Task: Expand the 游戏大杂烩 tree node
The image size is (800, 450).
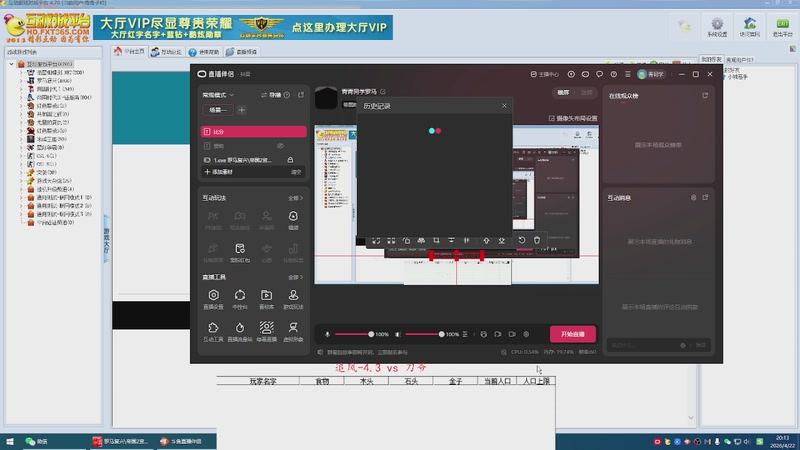Action: [x=21, y=181]
